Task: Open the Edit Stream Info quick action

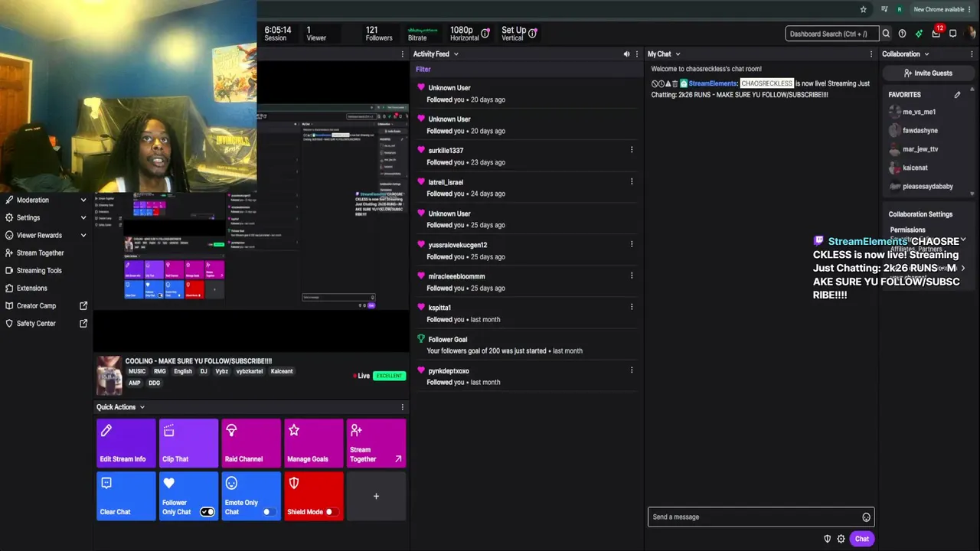Action: pos(126,443)
